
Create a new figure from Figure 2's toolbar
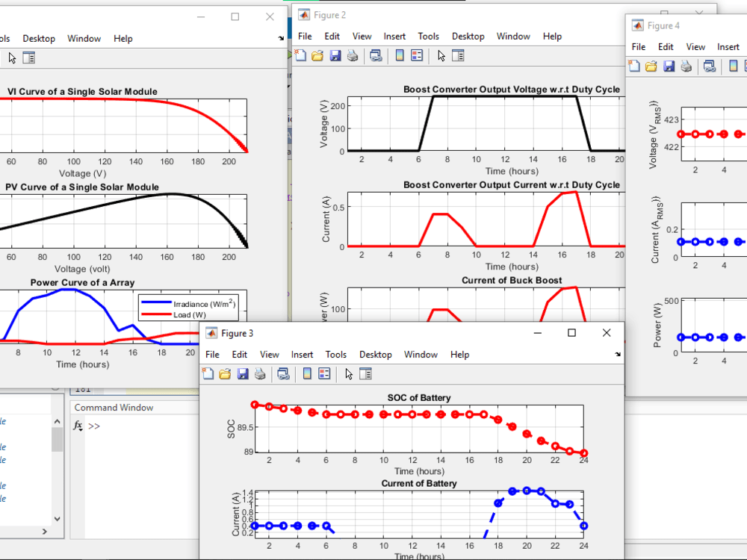(301, 55)
